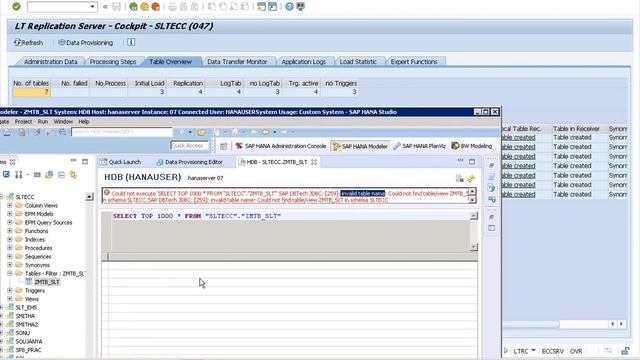This screenshot has height=360, width=640.
Task: Click the Refresh button in LT Cockpit
Action: coord(28,42)
